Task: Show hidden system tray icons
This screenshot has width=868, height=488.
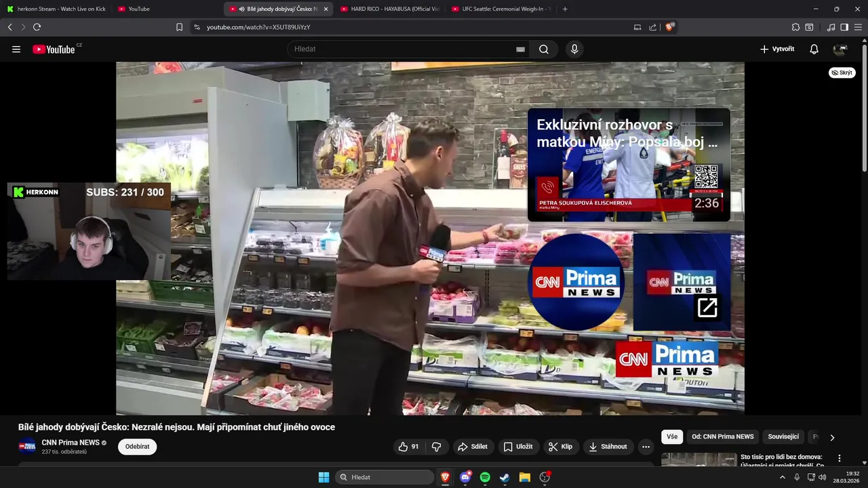Action: pyautogui.click(x=782, y=477)
